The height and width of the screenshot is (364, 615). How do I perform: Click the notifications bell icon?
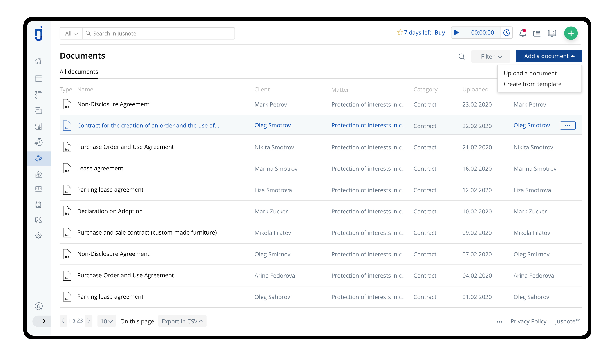coord(523,33)
